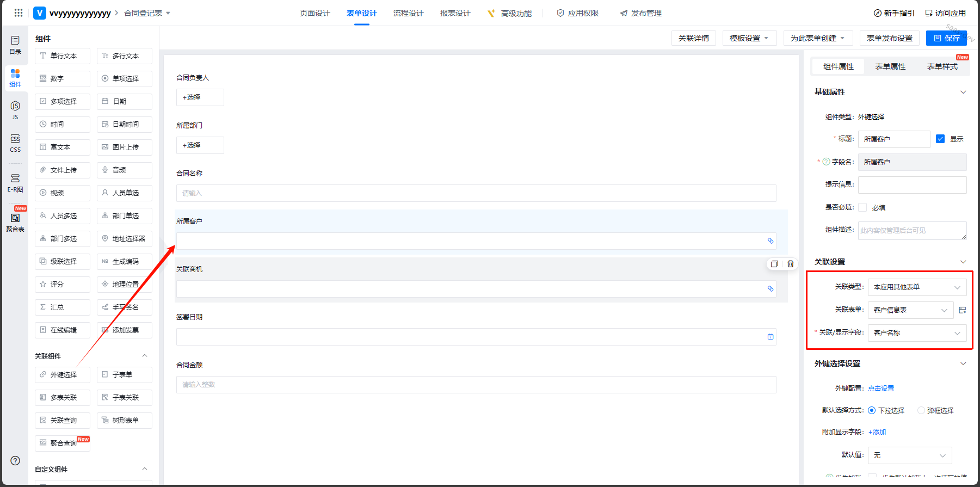This screenshot has height=487, width=980.
Task: Click the delete trash icon on 关联商机
Action: (x=791, y=264)
